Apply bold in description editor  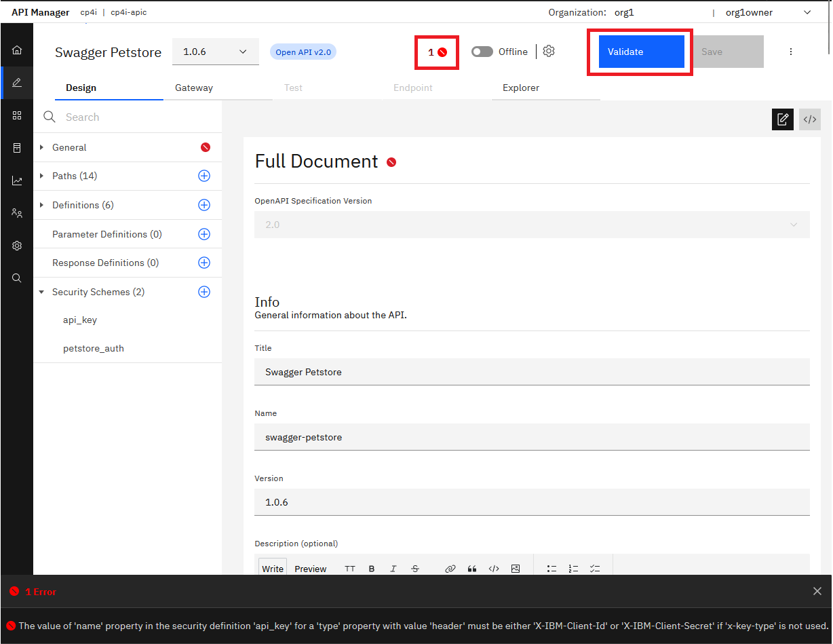(x=372, y=569)
